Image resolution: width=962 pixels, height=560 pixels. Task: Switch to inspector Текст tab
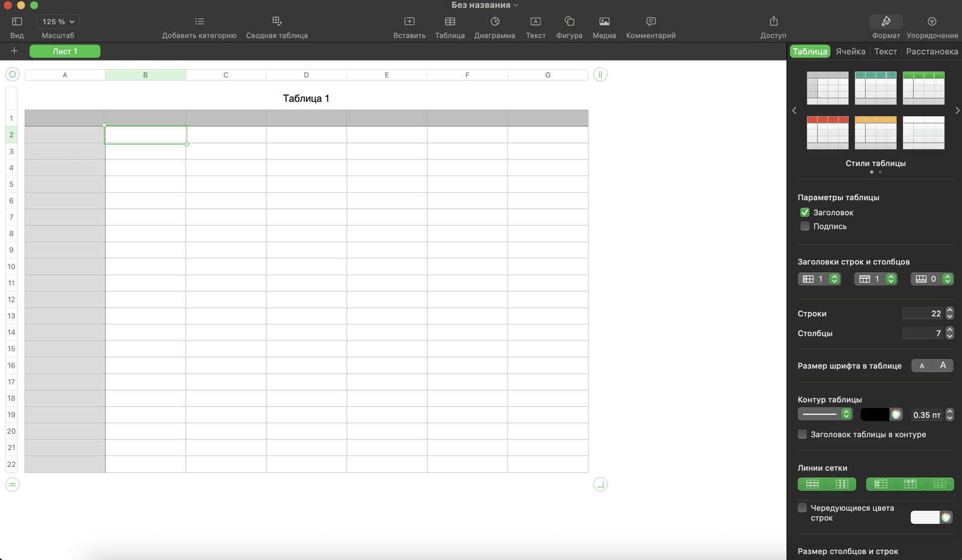885,52
